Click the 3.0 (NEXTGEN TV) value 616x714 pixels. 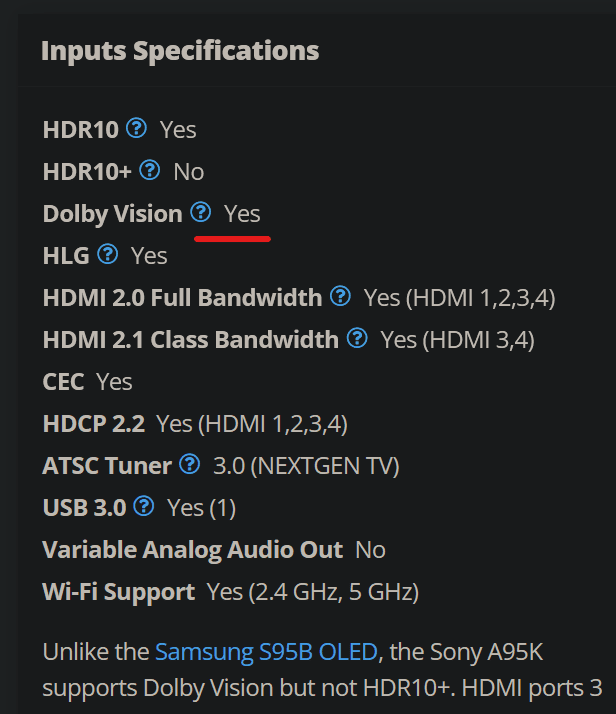pyautogui.click(x=306, y=466)
